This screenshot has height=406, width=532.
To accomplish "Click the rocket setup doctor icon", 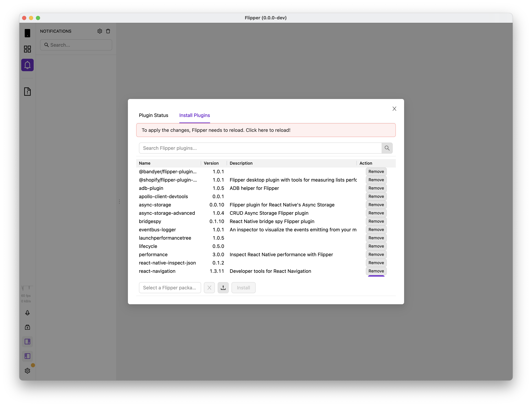I will 27,313.
